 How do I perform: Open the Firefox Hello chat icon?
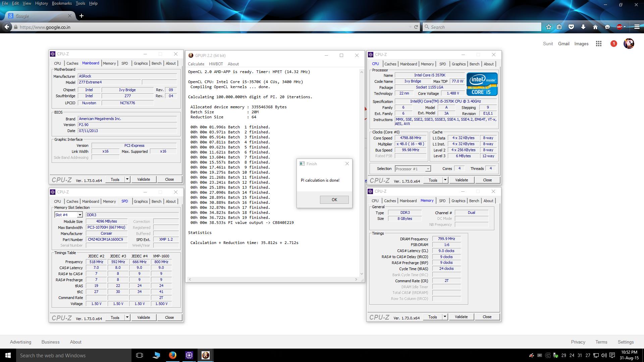click(x=607, y=27)
